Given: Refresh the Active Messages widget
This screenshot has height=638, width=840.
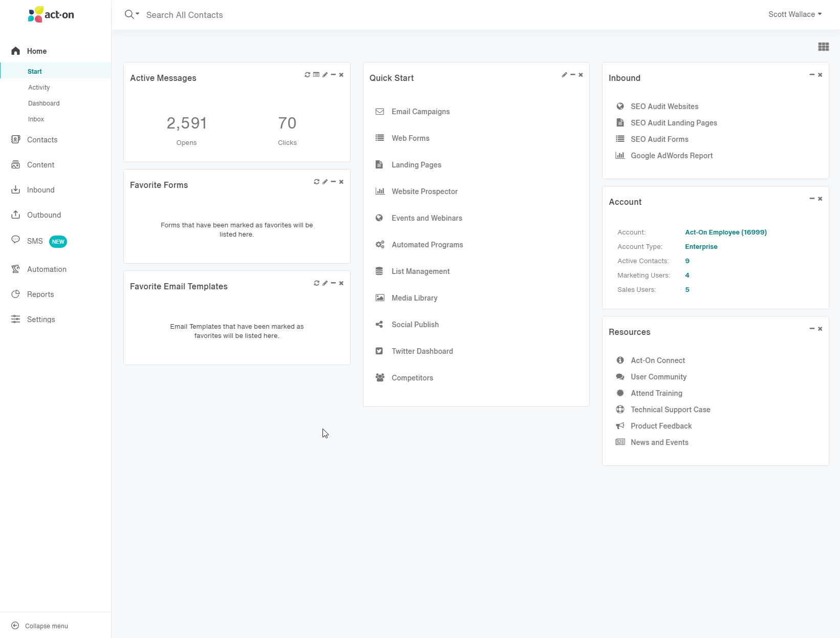Looking at the screenshot, I should point(307,75).
